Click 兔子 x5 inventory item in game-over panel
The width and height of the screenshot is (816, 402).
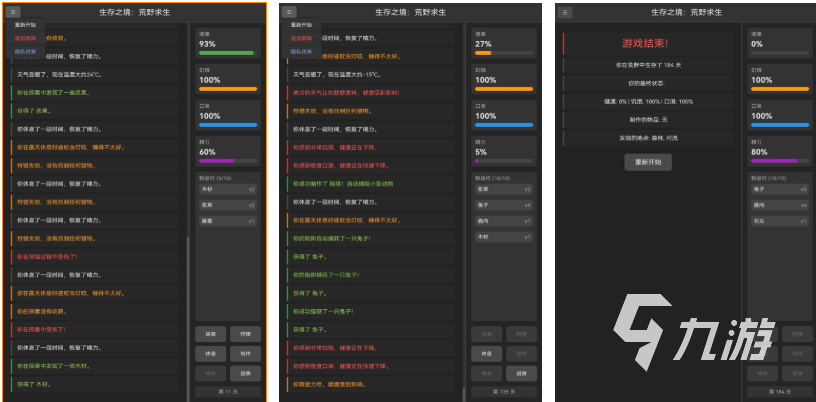(780, 189)
